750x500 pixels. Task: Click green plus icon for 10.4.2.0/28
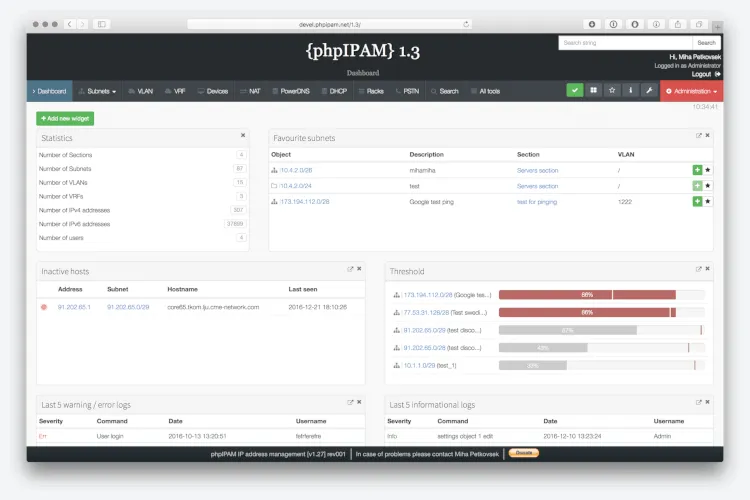[697, 170]
